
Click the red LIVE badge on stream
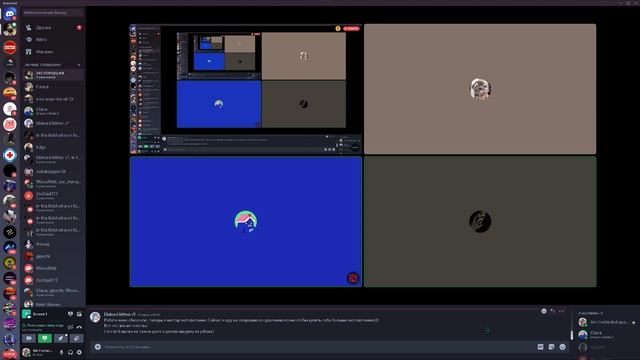point(351,29)
